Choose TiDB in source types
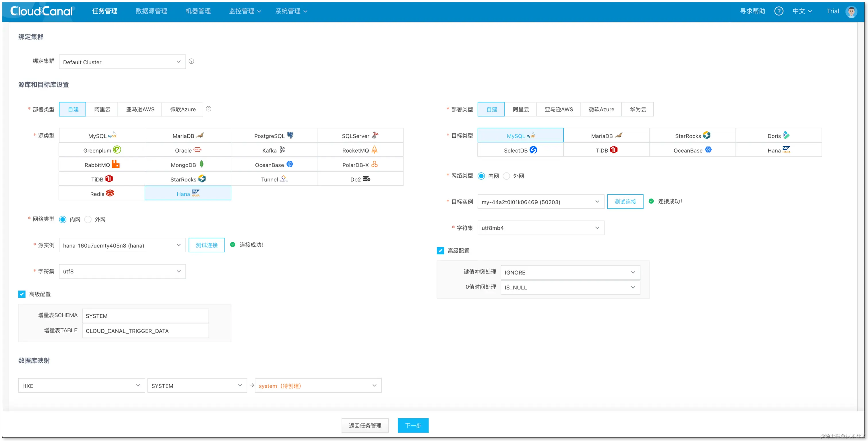 [x=102, y=179]
